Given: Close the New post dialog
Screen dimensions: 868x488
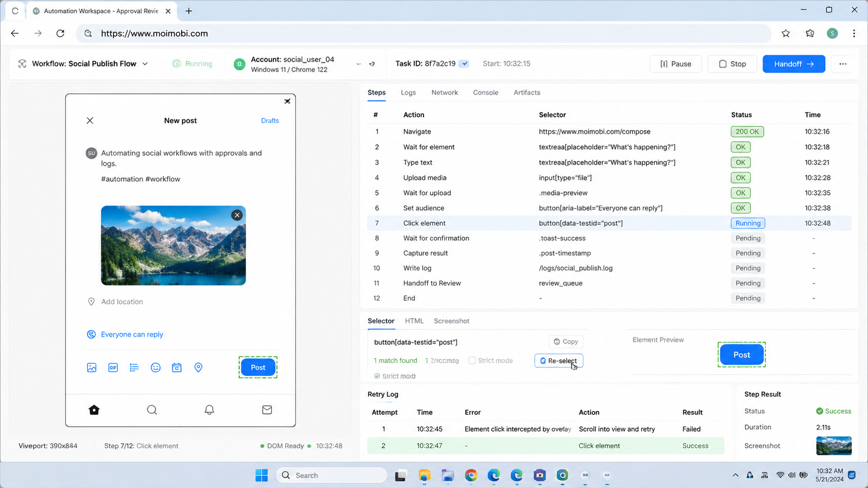Looking at the screenshot, I should click(x=90, y=120).
